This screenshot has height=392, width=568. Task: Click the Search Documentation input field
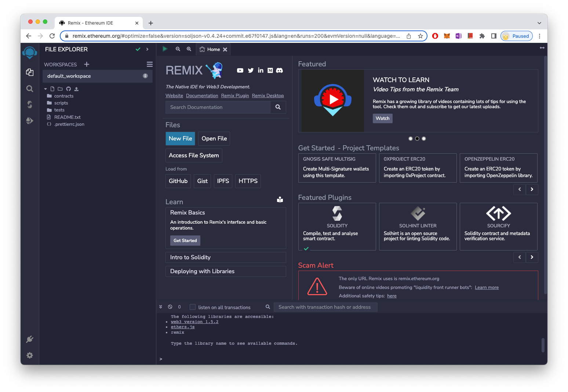(218, 107)
